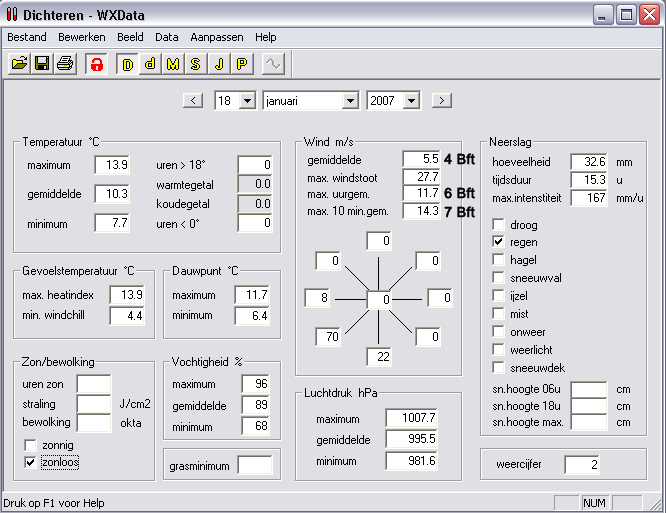This screenshot has width=666, height=513.
Task: Select the S toolbar icon
Action: [196, 64]
